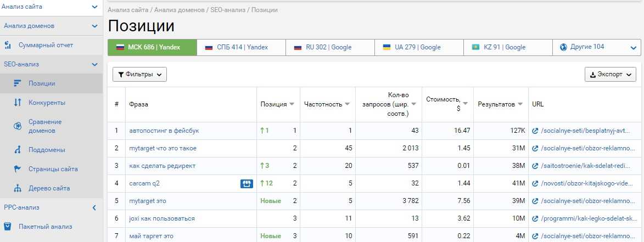Open Поддомены in sidebar menu

pos(47,150)
